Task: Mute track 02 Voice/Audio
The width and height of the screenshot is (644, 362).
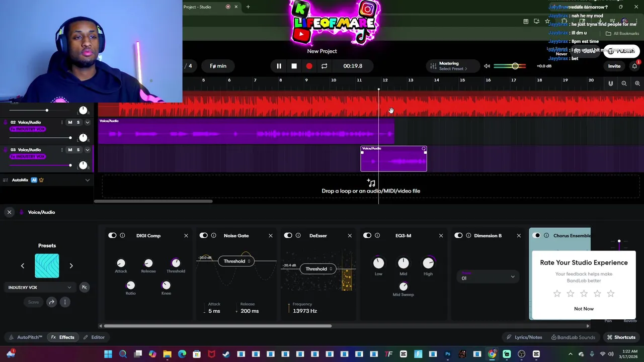Action: (x=70, y=122)
